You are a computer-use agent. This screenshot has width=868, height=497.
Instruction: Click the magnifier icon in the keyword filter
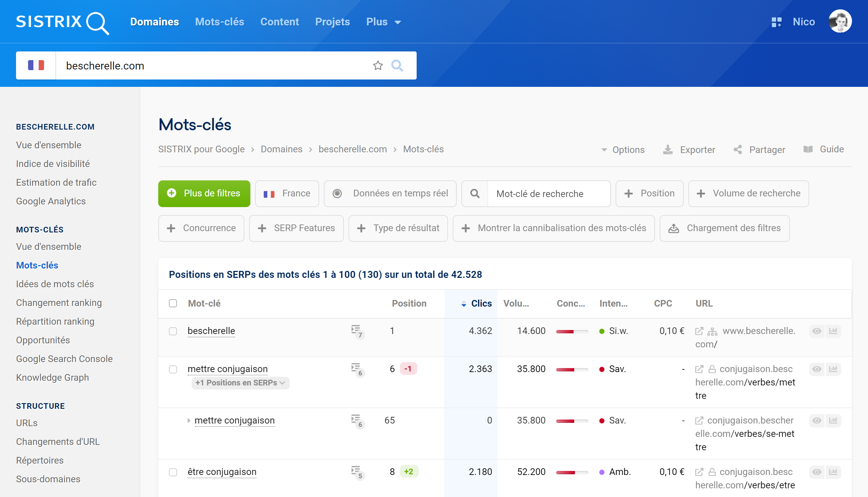(x=475, y=193)
